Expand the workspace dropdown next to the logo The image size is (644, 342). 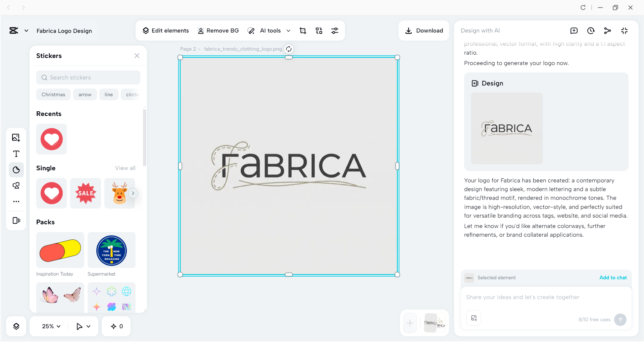(27, 31)
